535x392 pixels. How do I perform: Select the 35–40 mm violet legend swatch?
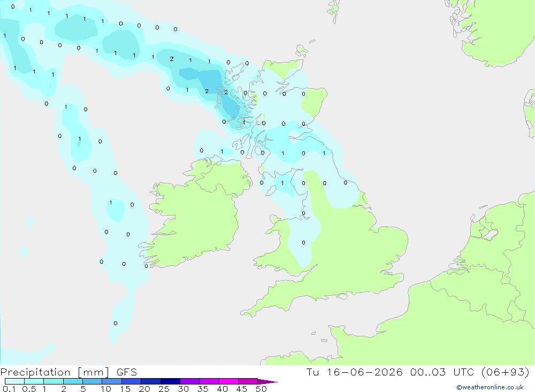point(209,381)
